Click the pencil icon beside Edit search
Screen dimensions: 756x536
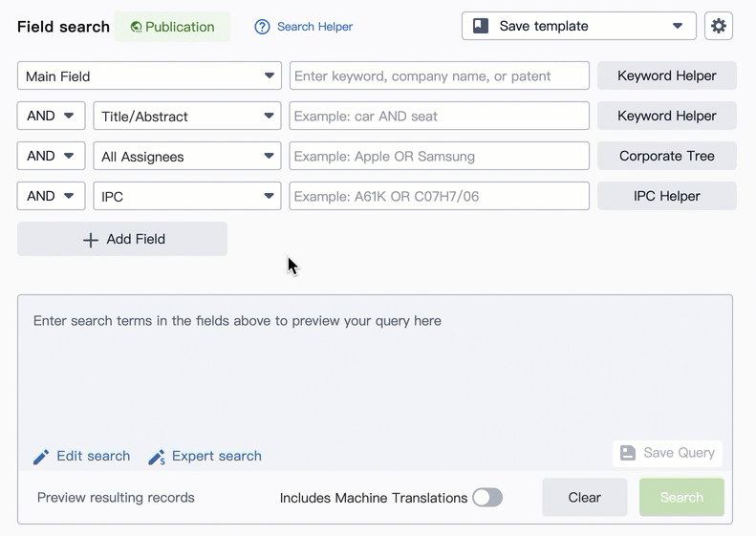point(41,457)
